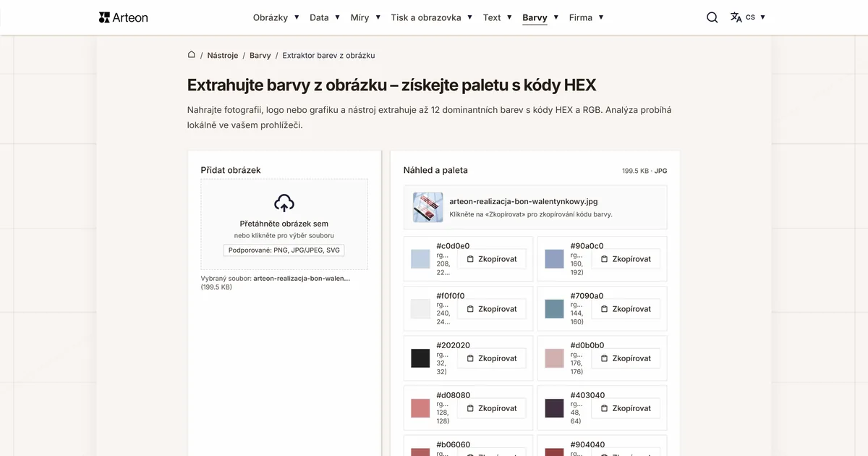
Task: Copy the #f0f0f0 color code
Action: (x=492, y=309)
